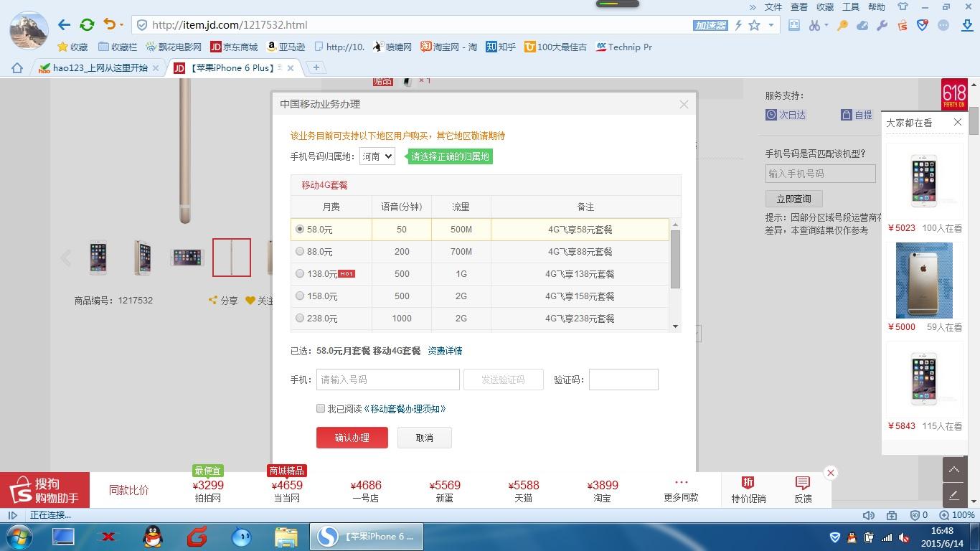Select the 88.0元 plan radio button

pos(300,252)
